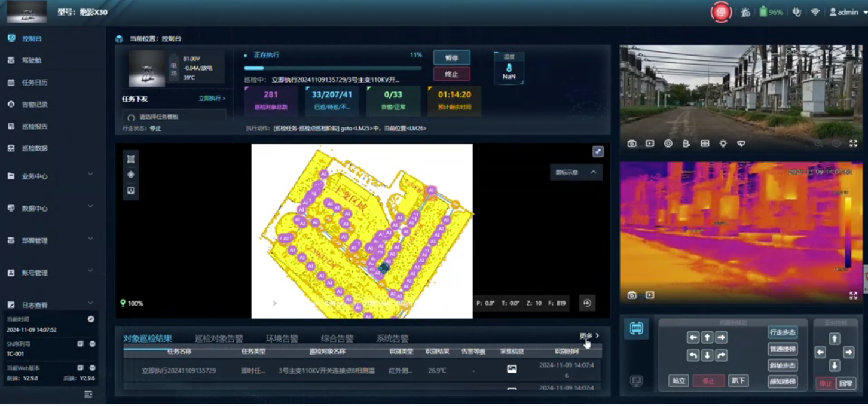Open 告警记录 sidebar item
This screenshot has height=406, width=868.
34,105
